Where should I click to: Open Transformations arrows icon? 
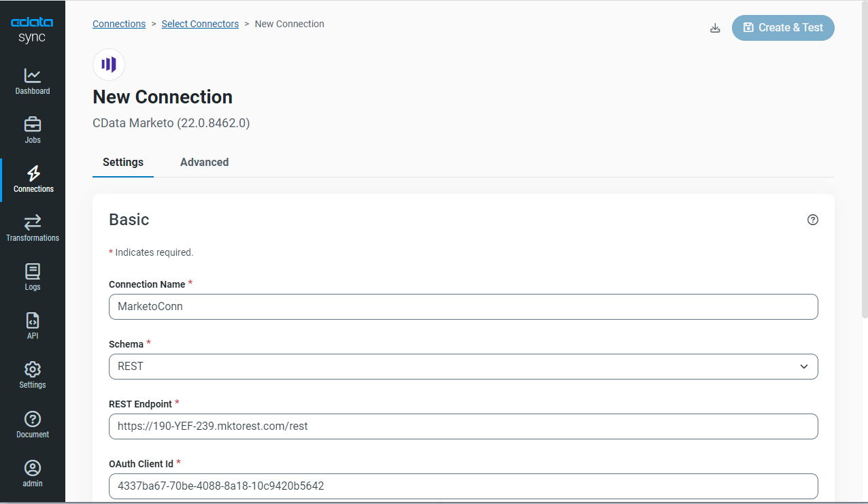33,222
